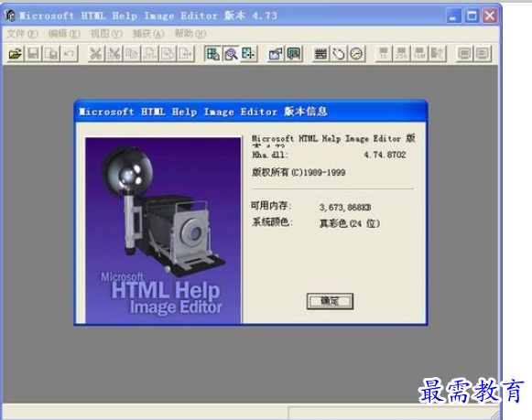Click the 确定 button in version dialog
Image resolution: width=532 pixels, height=420 pixels.
pyautogui.click(x=330, y=301)
